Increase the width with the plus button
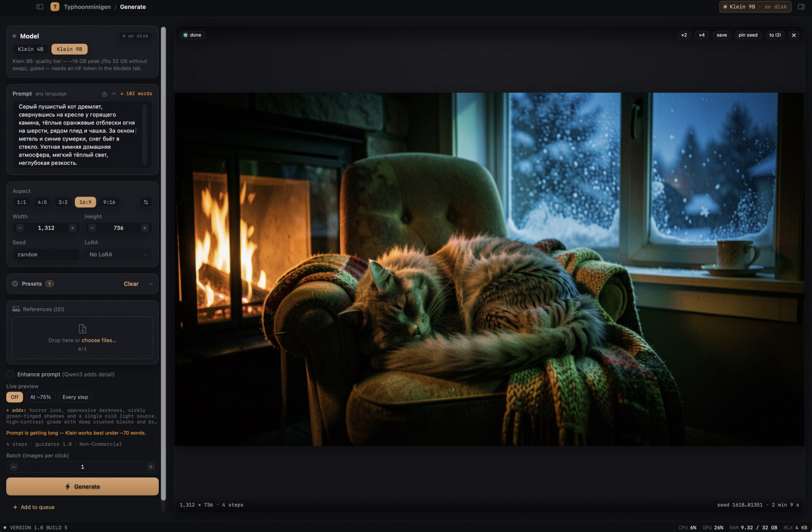The image size is (812, 532). (72, 228)
